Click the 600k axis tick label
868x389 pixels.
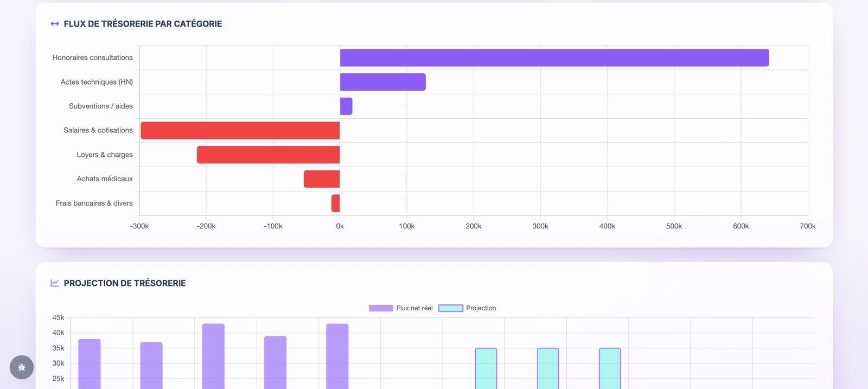point(741,226)
